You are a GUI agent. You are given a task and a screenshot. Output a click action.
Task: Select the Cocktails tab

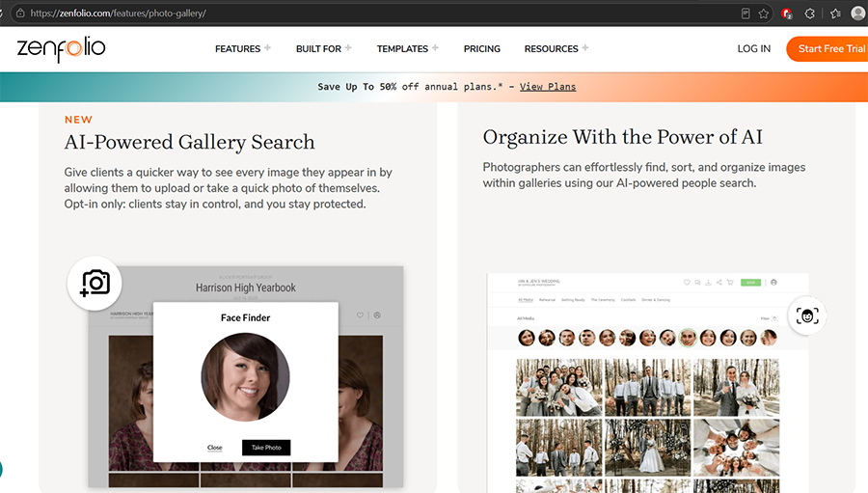628,300
